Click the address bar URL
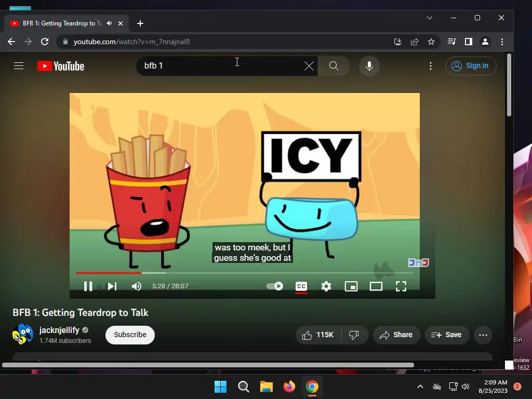 131,42
